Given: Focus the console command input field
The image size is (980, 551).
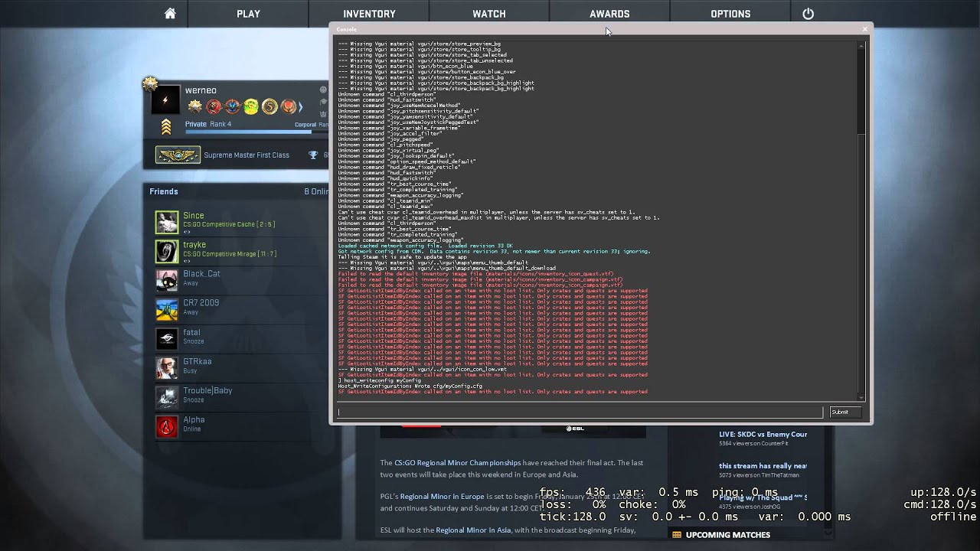Looking at the screenshot, I should tap(580, 412).
